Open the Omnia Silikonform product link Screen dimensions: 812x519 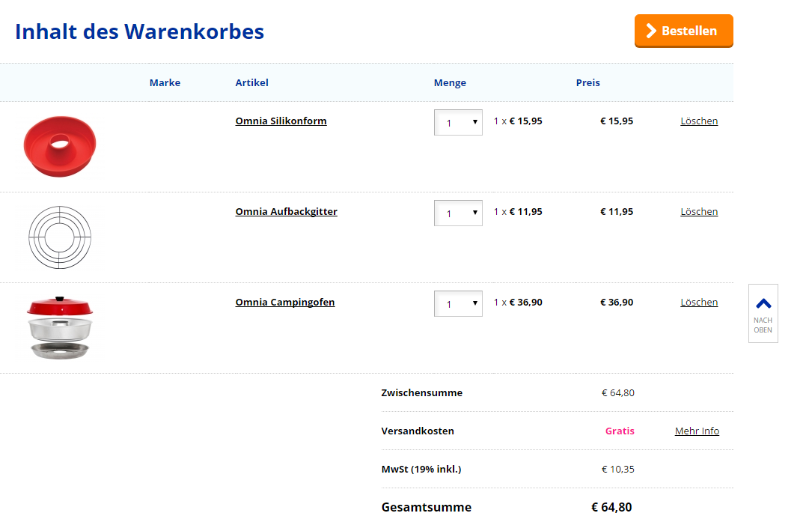[281, 121]
